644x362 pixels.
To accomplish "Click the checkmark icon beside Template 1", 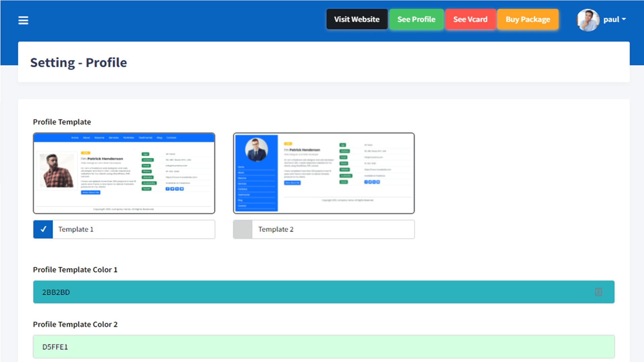I will pyautogui.click(x=43, y=229).
